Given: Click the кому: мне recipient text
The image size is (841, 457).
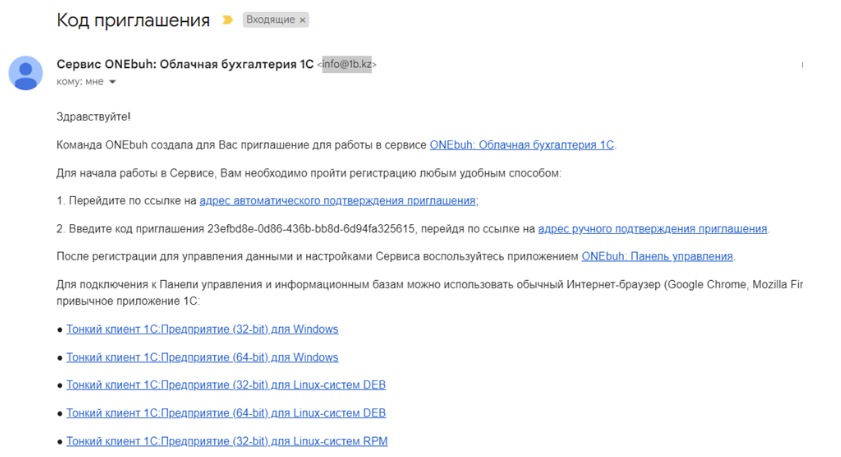Looking at the screenshot, I should [x=80, y=82].
